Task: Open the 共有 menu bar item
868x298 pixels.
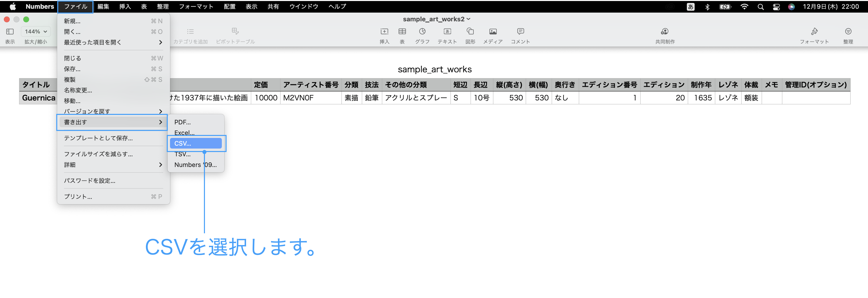Action: tap(273, 7)
